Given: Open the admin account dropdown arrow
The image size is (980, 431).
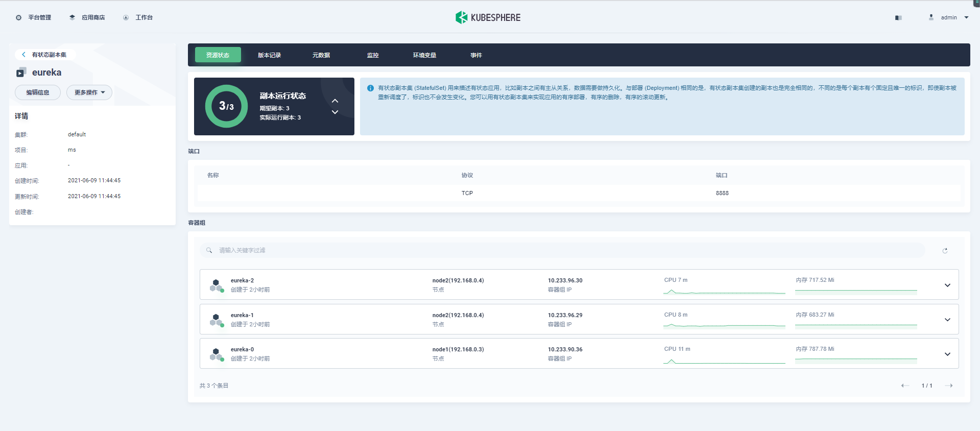Looking at the screenshot, I should tap(966, 17).
